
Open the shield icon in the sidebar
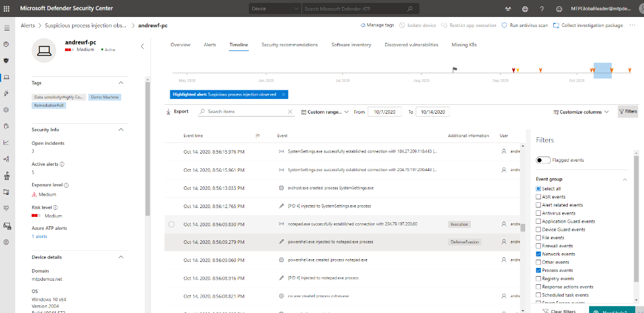[6, 60]
